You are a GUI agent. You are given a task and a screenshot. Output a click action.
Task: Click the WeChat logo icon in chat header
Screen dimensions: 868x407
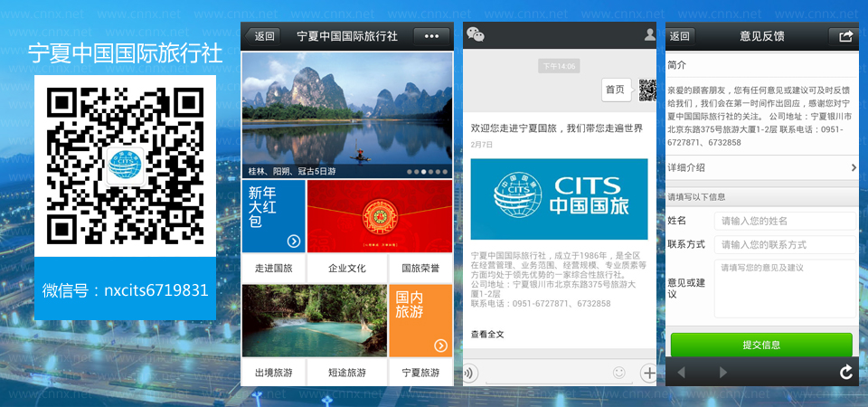[x=476, y=35]
